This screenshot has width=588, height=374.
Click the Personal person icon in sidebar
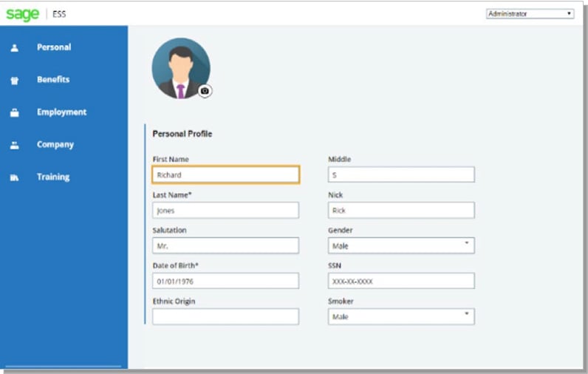pos(15,47)
